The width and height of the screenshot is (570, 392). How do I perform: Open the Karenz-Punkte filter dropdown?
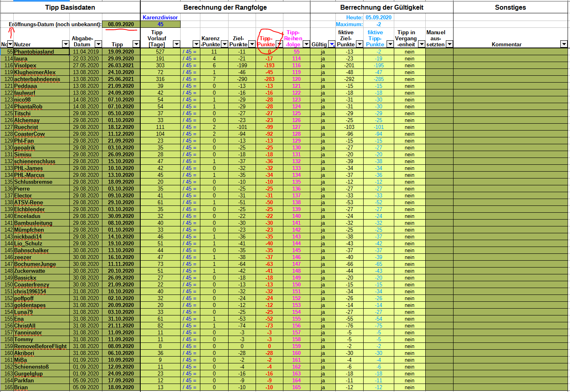click(x=225, y=44)
